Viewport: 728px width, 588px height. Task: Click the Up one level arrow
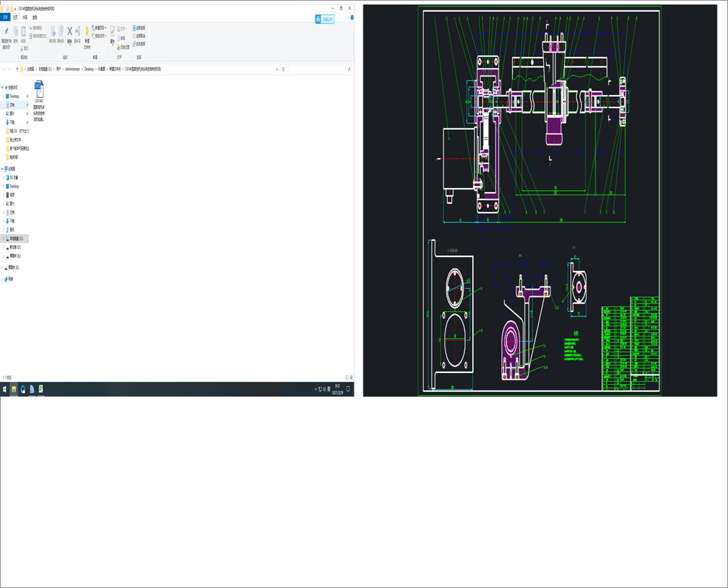pos(17,69)
